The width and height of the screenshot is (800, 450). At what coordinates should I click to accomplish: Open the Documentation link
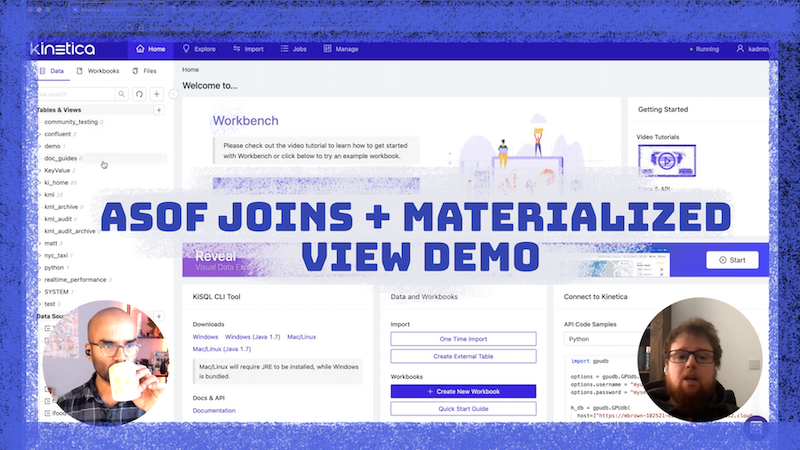click(214, 410)
